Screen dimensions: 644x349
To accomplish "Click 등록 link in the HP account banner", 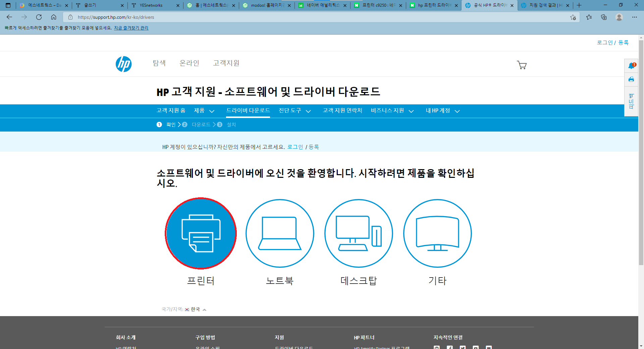I will click(x=314, y=147).
